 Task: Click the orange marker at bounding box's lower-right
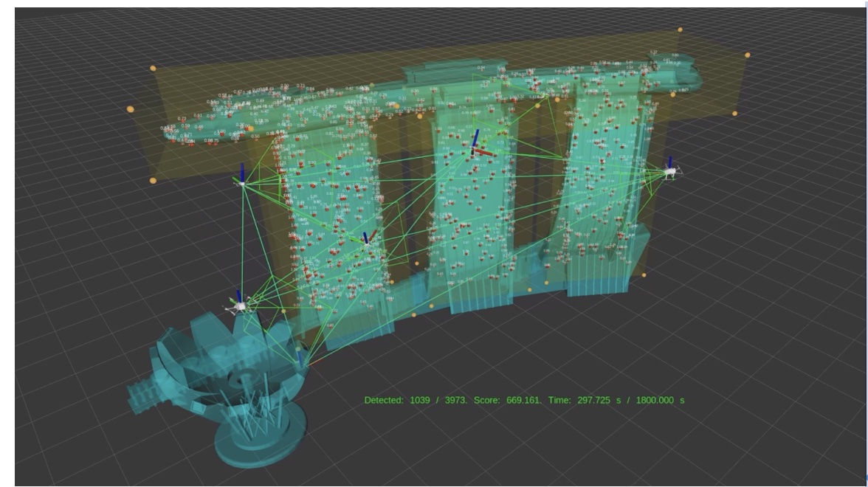point(644,275)
